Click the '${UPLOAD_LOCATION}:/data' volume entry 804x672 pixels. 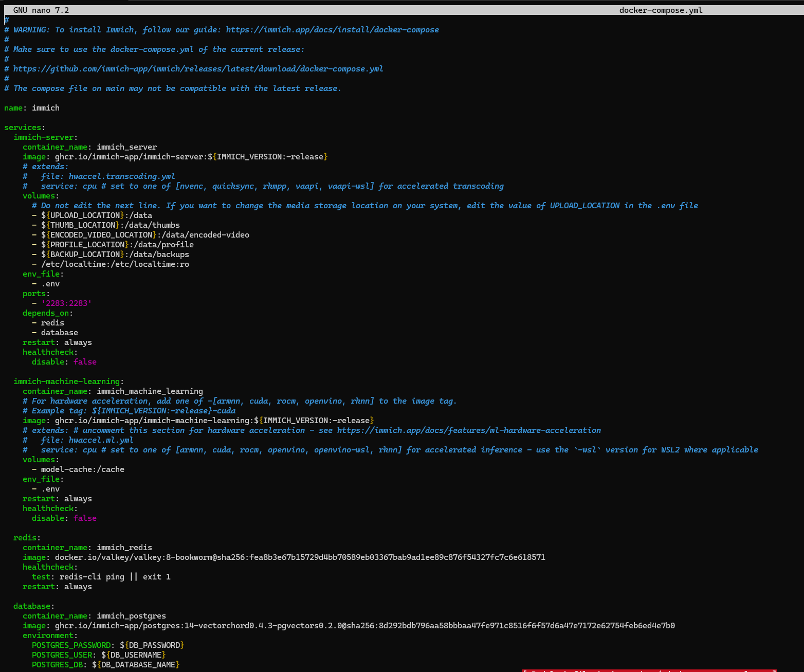point(92,215)
